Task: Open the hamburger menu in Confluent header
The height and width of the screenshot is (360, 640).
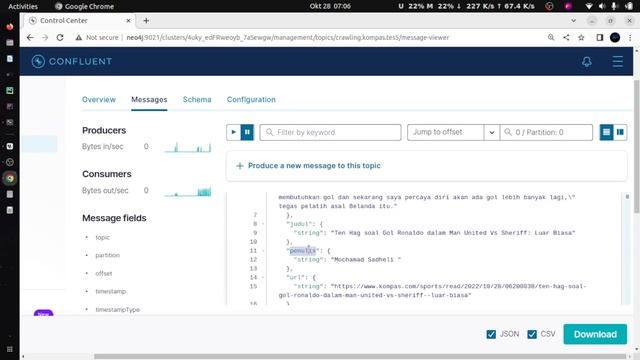Action: (618, 62)
